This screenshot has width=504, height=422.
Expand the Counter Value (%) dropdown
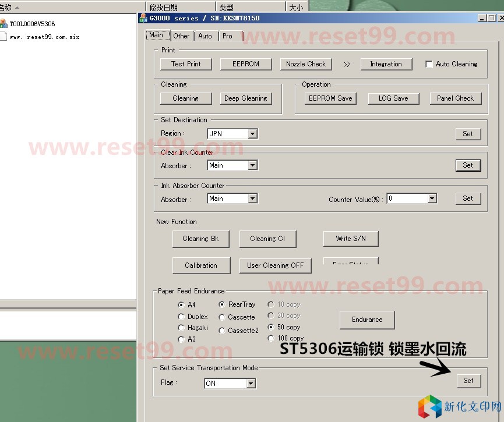pos(432,198)
